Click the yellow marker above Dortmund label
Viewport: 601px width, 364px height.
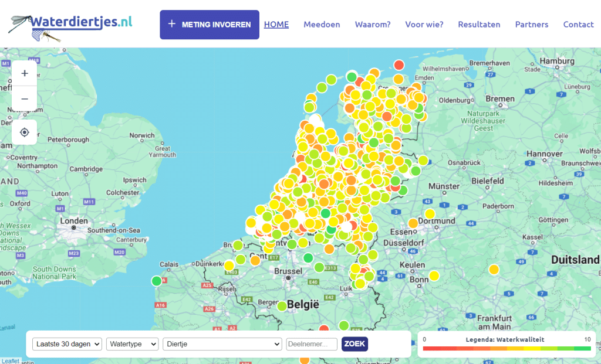coord(430,214)
